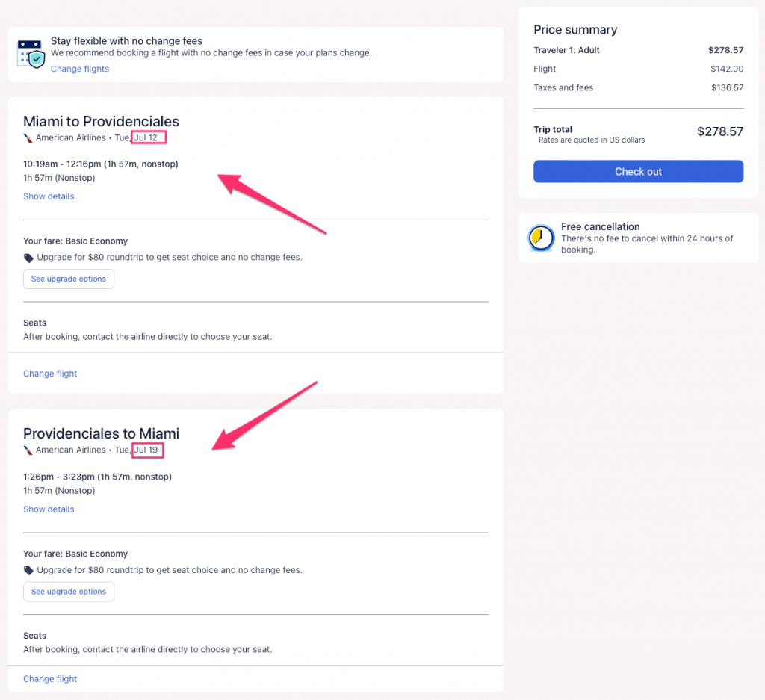The image size is (765, 700).
Task: Click the Providenciales to Miami heading
Action: tap(101, 433)
